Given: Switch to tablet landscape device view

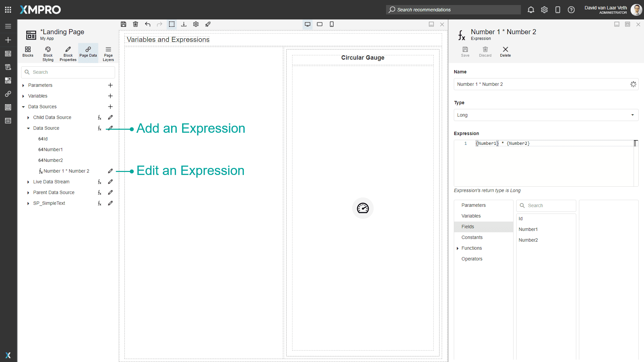Looking at the screenshot, I should [320, 24].
